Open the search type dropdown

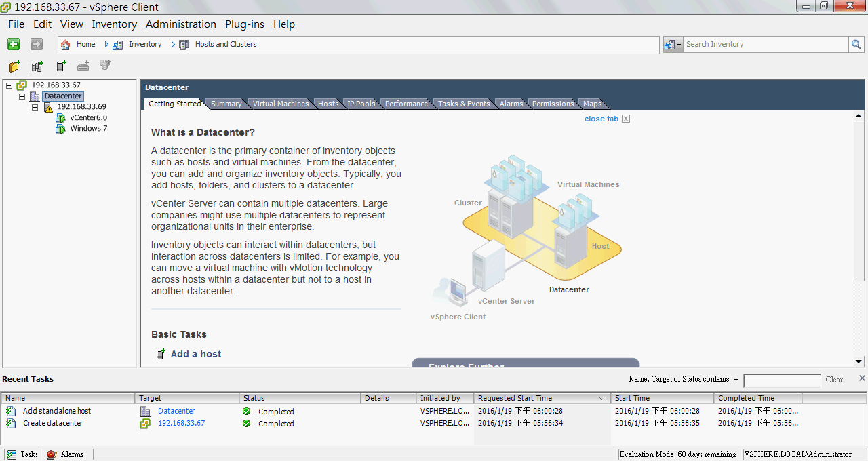coord(673,45)
